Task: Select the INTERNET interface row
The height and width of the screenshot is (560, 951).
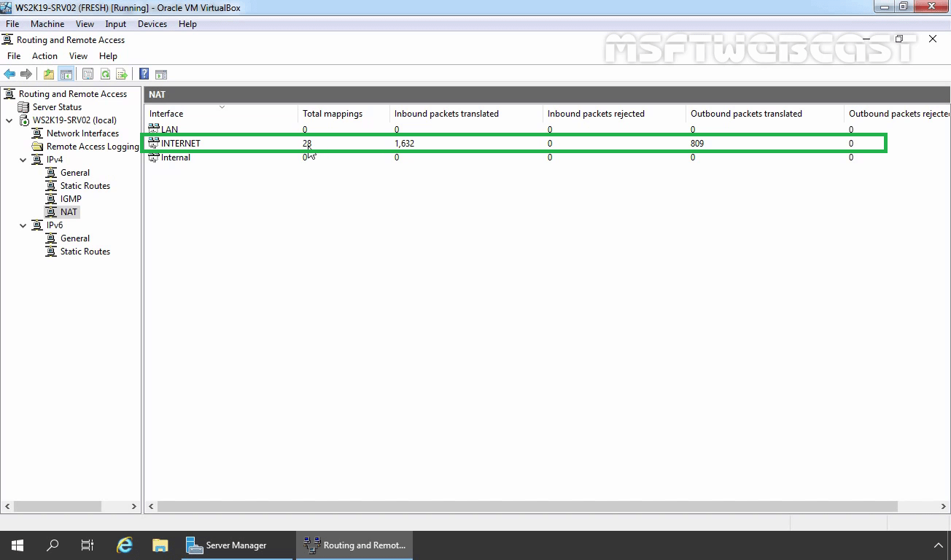Action: pos(179,143)
